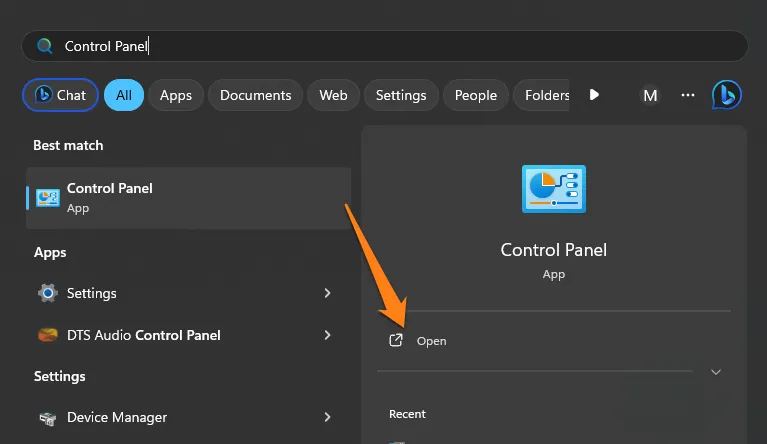Expand Settings app result chevron
This screenshot has height=444, width=767.
327,293
